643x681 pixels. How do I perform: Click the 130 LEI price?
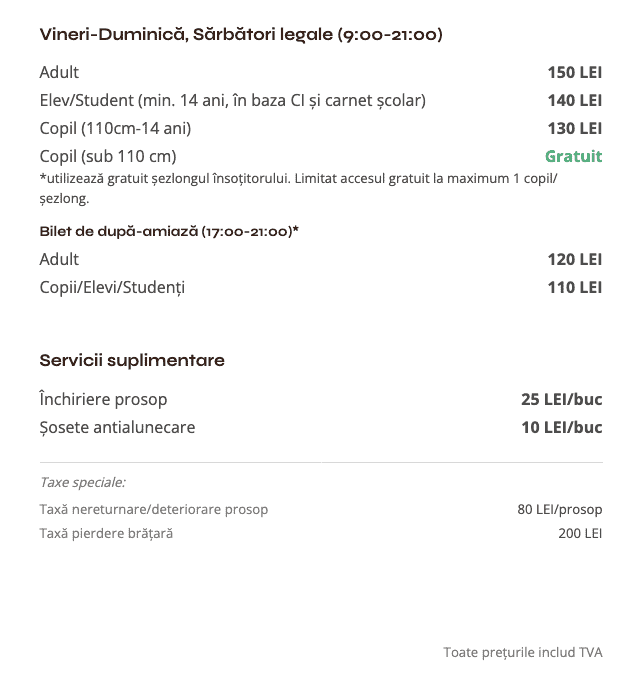[x=574, y=128]
